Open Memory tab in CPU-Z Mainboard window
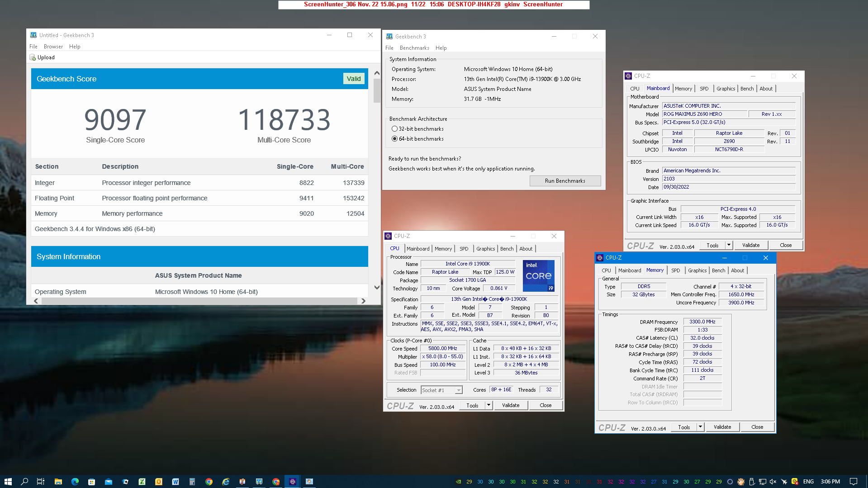The height and width of the screenshot is (488, 868). coord(683,89)
